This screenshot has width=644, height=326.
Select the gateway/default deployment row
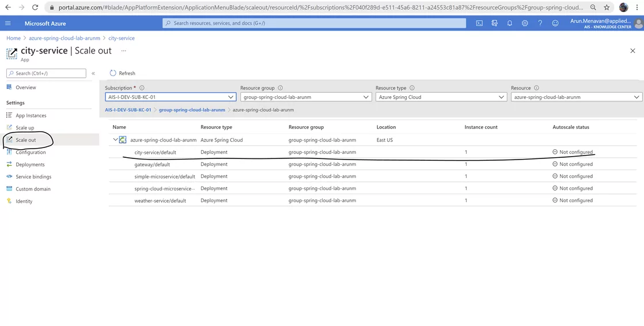[x=373, y=164]
